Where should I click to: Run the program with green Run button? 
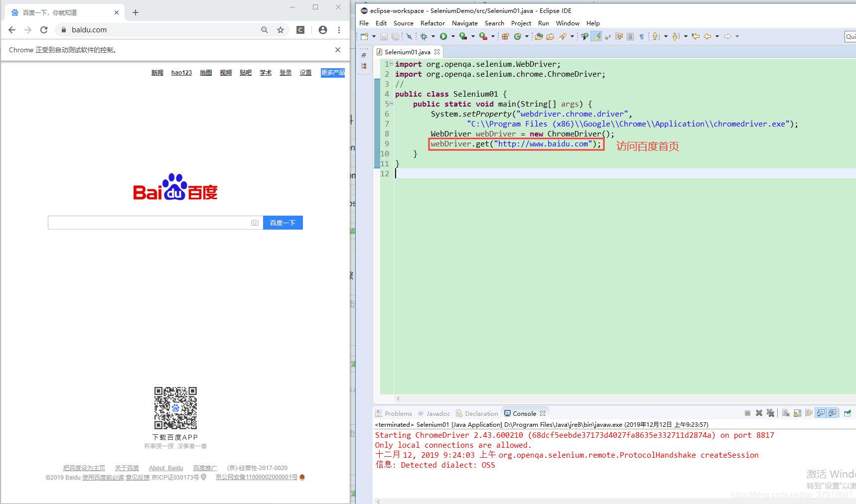click(x=443, y=36)
